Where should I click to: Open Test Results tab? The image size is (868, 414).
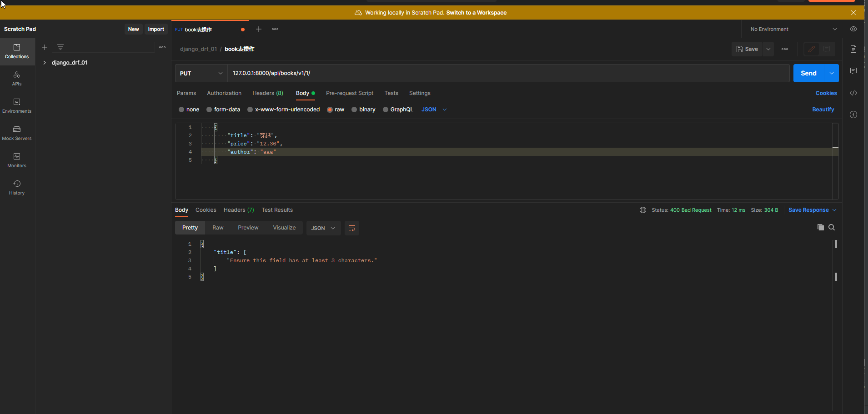(x=277, y=210)
